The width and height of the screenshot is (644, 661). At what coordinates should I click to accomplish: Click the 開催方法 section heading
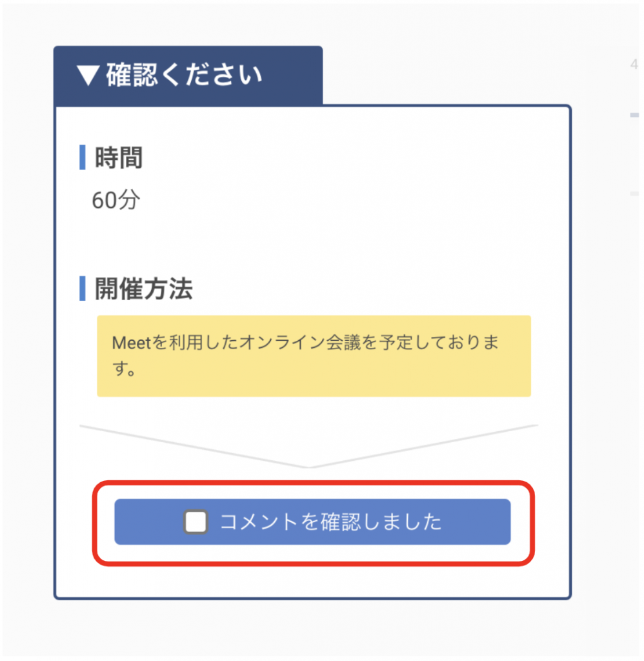[x=143, y=289]
